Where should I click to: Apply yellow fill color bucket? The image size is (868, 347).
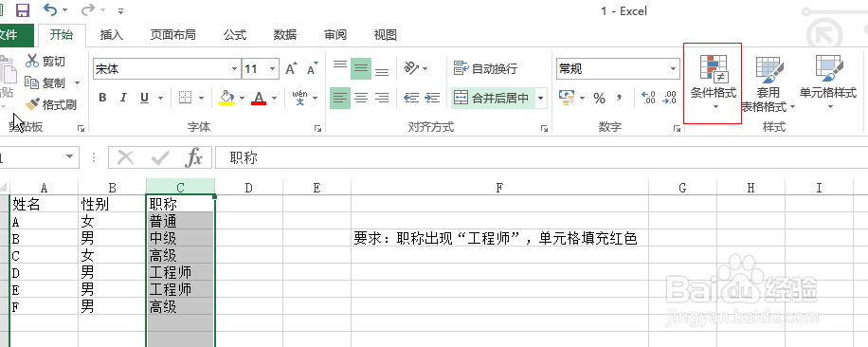point(226,98)
